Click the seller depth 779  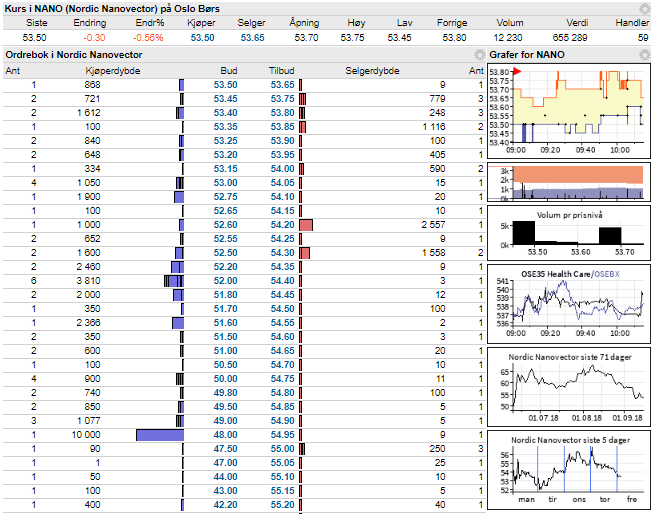pyautogui.click(x=437, y=99)
